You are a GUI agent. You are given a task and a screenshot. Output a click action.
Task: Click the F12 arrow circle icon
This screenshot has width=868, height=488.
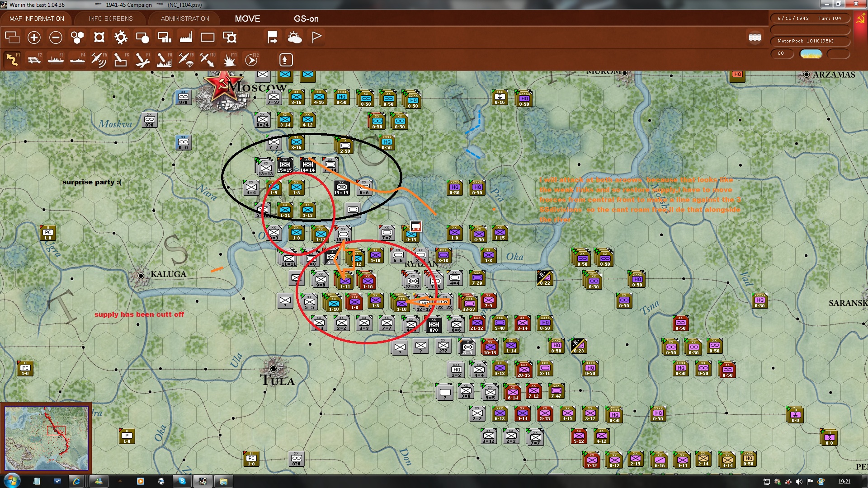(x=251, y=59)
